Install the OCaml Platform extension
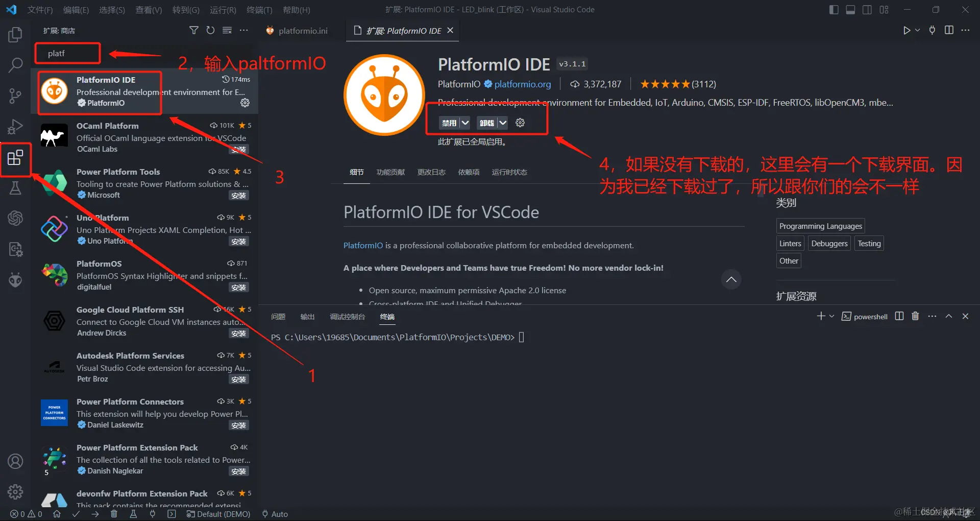Image resolution: width=980 pixels, height=521 pixels. pyautogui.click(x=239, y=150)
